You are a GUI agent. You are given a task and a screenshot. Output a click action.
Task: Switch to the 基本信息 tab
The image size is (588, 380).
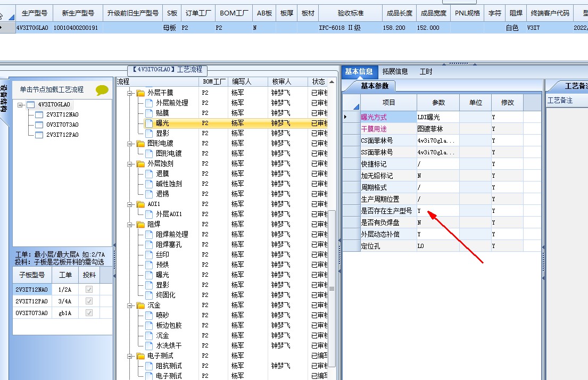click(359, 72)
